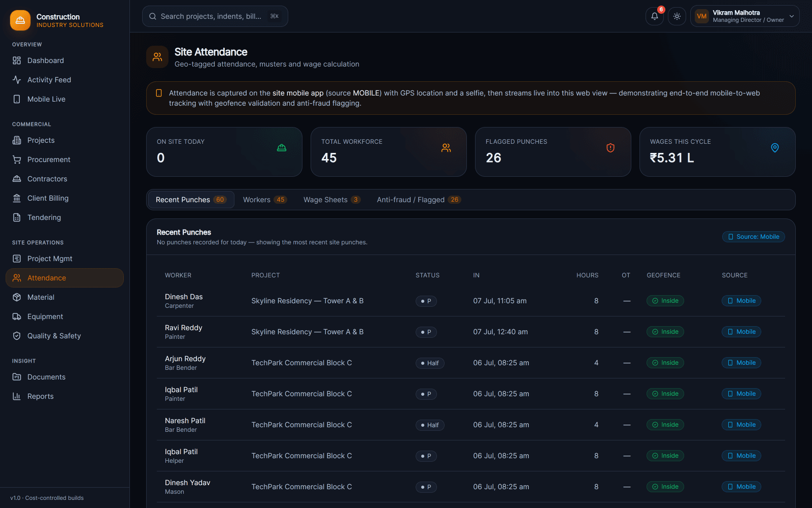Click the search magnifier icon

[153, 16]
